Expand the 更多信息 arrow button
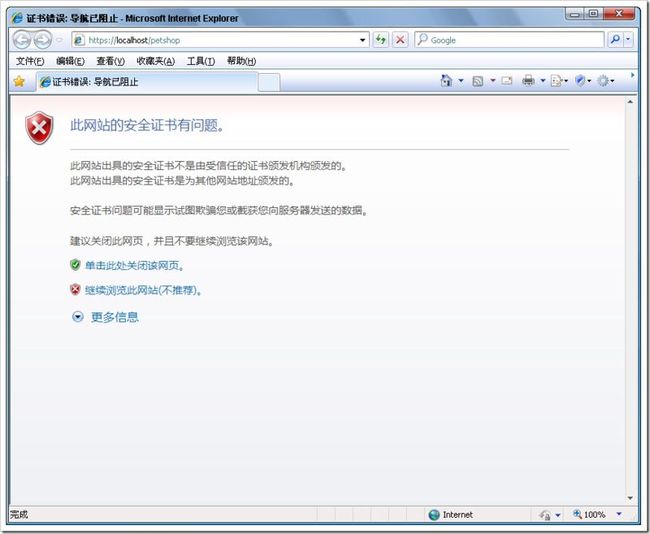Viewport: 650px width, 534px height. 78,317
